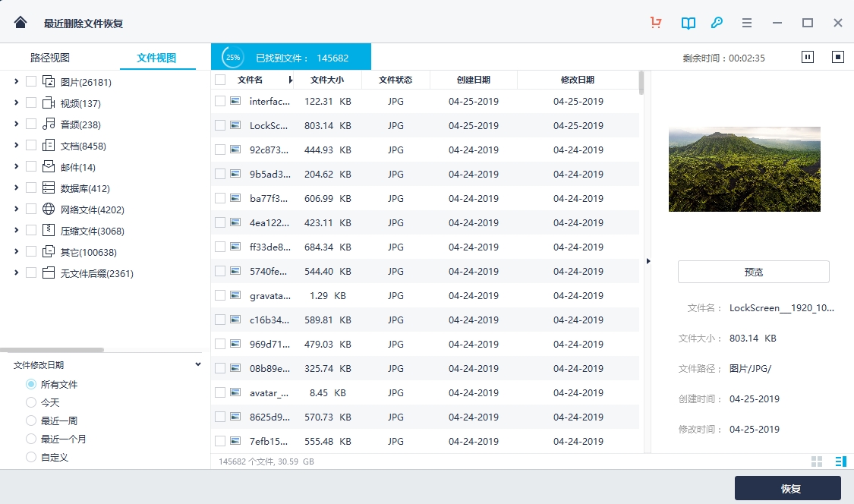This screenshot has width=854, height=504.
Task: Go to home screen icon
Action: pos(20,22)
